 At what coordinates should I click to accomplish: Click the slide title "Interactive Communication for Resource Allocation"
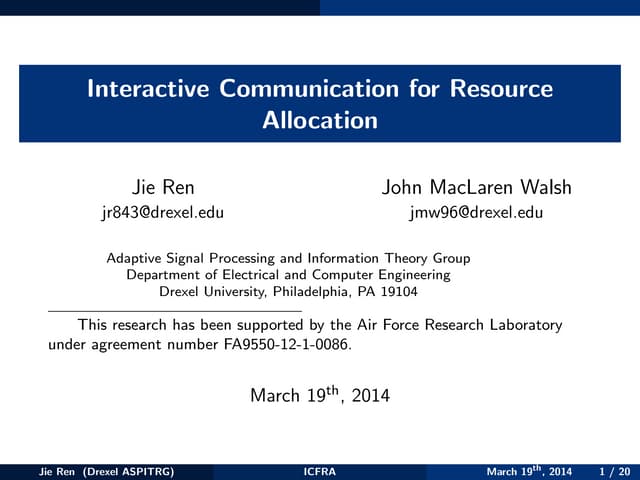(x=320, y=89)
